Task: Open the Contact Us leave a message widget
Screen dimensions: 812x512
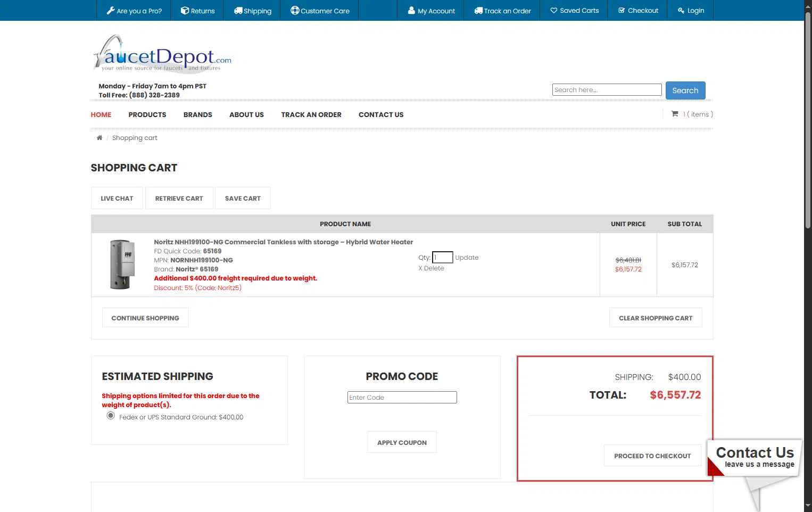Action: pos(755,458)
